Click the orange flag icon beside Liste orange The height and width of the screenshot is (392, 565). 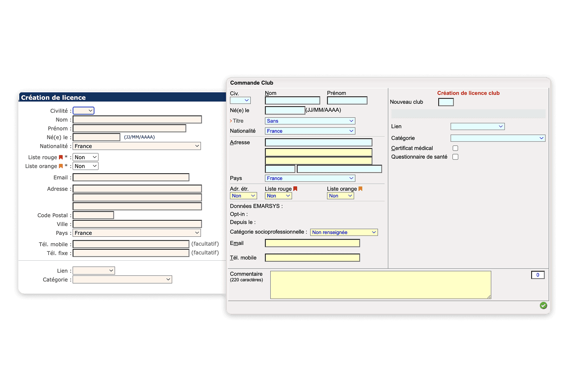coord(61,166)
